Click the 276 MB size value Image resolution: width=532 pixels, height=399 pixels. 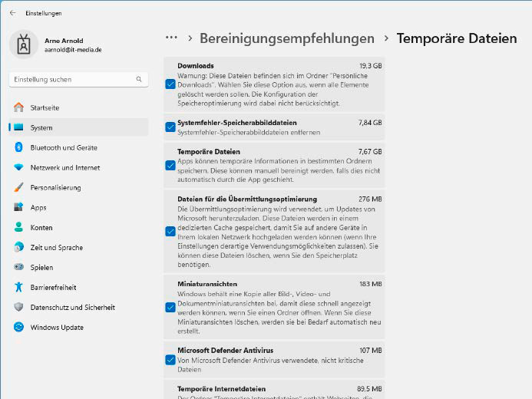(370, 199)
